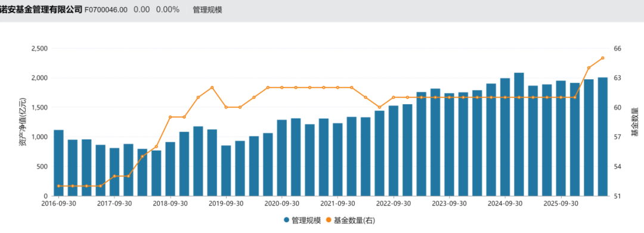This screenshot has height=233, width=644.
Task: Click the 2023-09-30 x-axis label
Action: pyautogui.click(x=449, y=203)
